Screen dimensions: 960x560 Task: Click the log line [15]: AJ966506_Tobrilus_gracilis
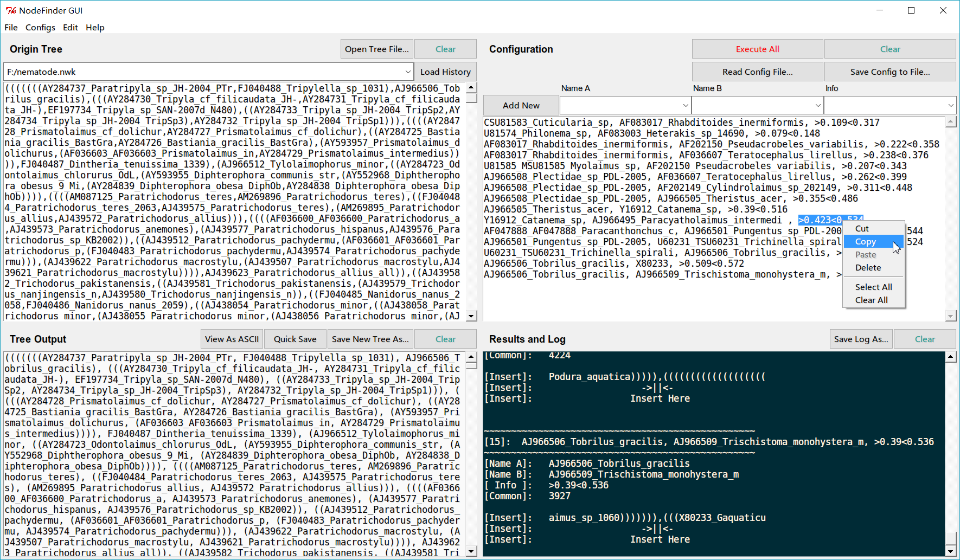pos(709,442)
